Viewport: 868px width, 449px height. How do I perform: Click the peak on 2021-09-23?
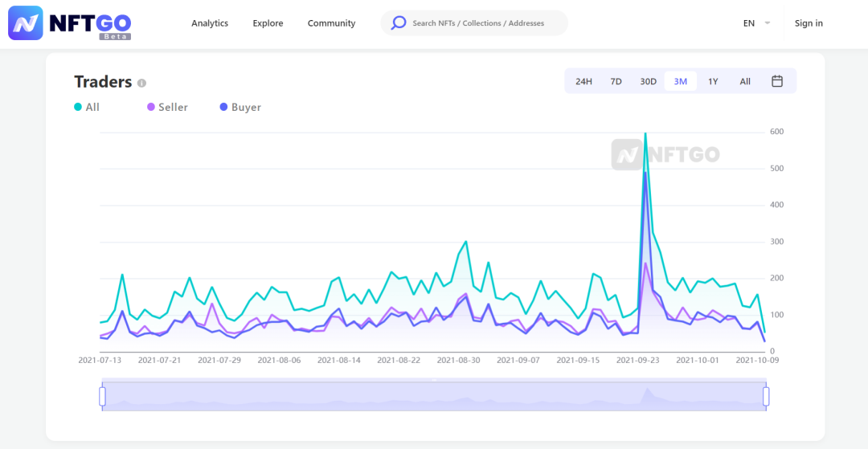(x=645, y=134)
